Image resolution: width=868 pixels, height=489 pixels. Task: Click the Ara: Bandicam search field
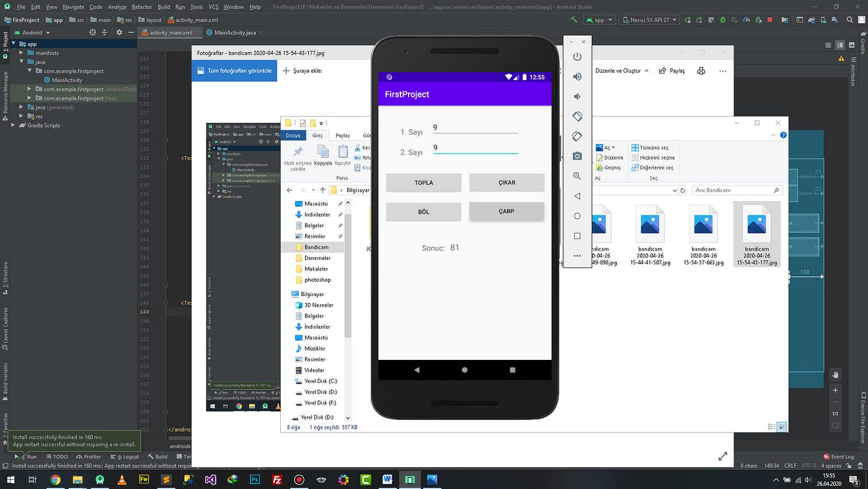[x=735, y=190]
